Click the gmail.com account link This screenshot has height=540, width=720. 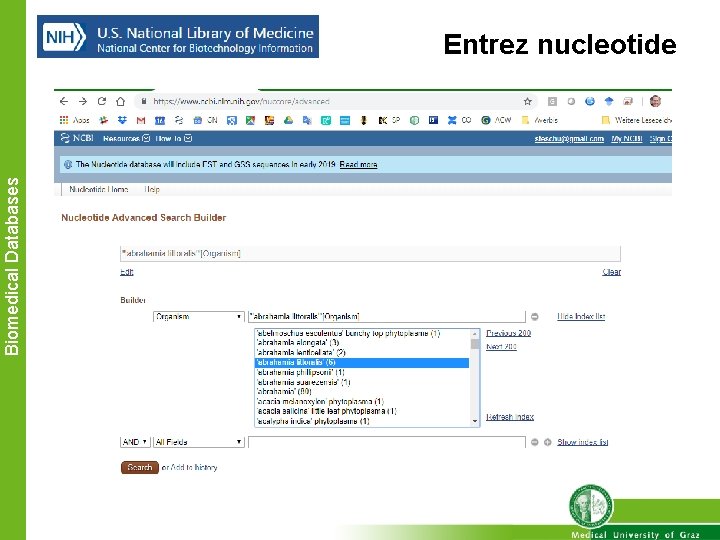(x=569, y=139)
